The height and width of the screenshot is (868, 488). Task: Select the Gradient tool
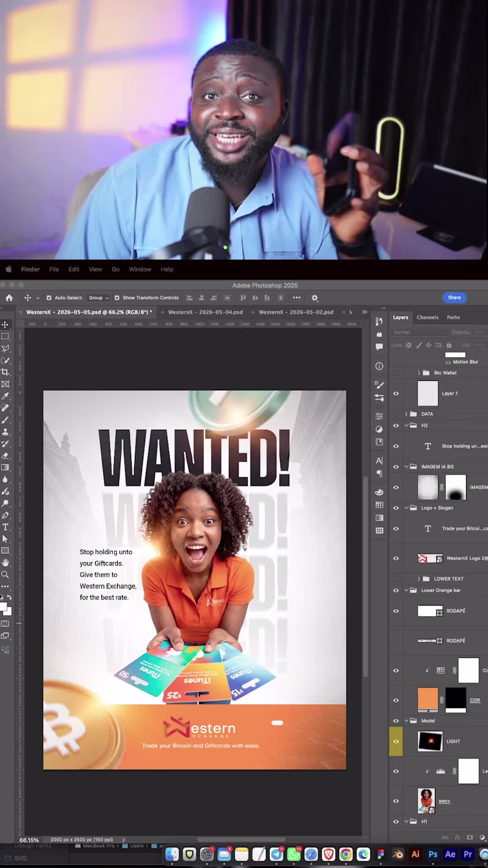[x=5, y=468]
